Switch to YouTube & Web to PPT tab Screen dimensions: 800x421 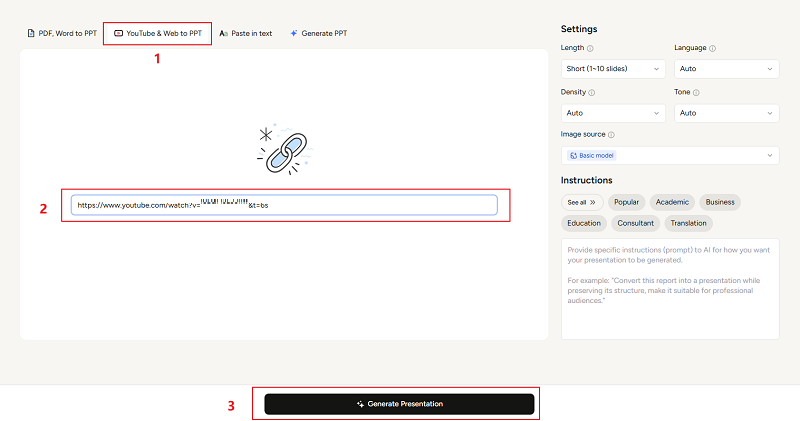click(x=158, y=33)
